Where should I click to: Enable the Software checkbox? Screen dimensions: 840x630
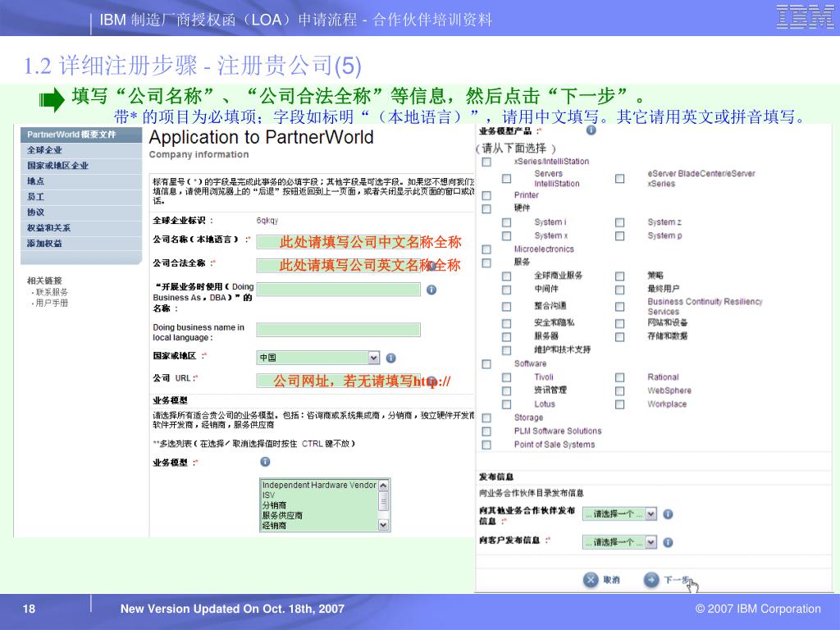(x=486, y=363)
